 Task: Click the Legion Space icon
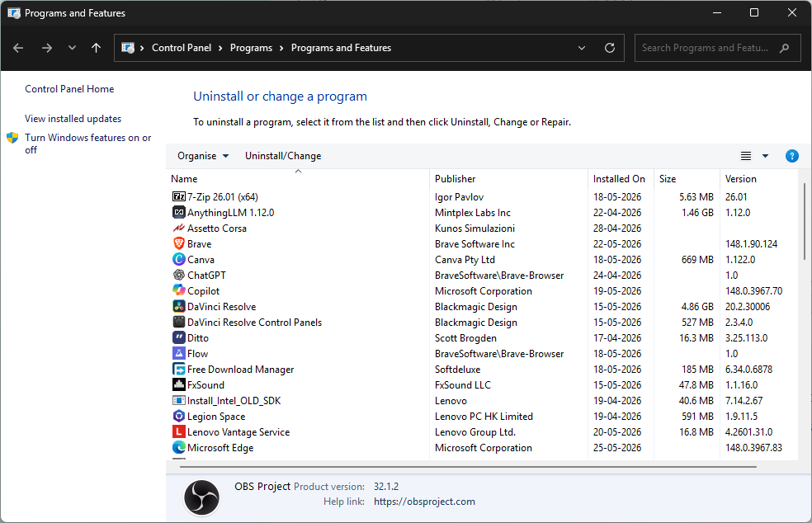179,416
